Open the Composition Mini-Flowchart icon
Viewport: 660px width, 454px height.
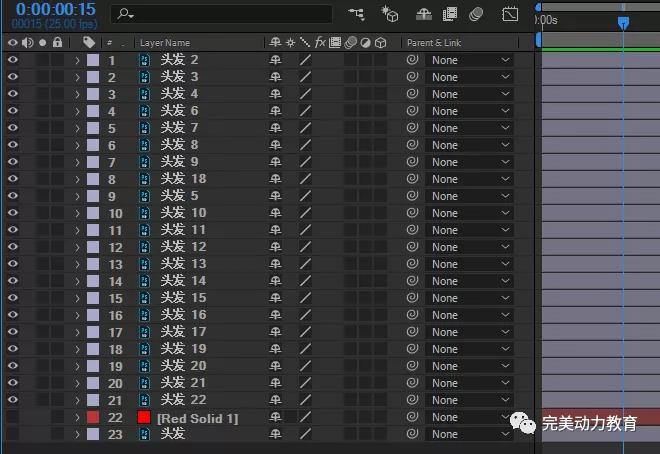click(x=356, y=14)
